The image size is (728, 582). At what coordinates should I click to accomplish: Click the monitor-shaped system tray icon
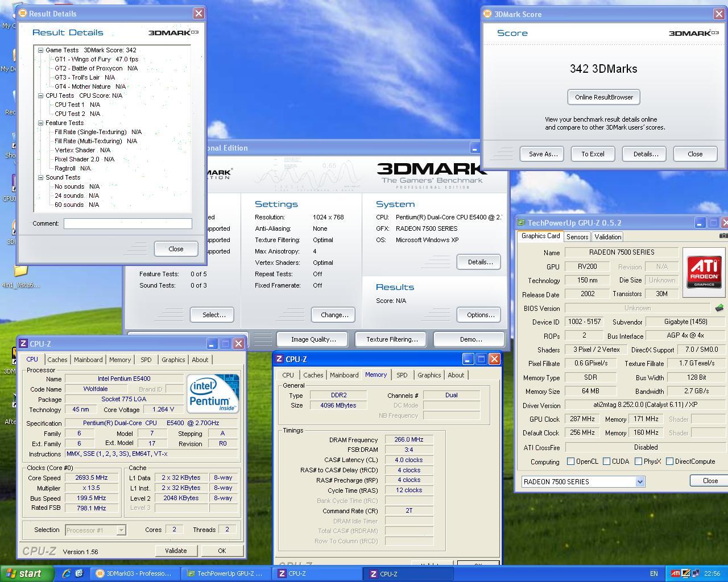click(696, 573)
